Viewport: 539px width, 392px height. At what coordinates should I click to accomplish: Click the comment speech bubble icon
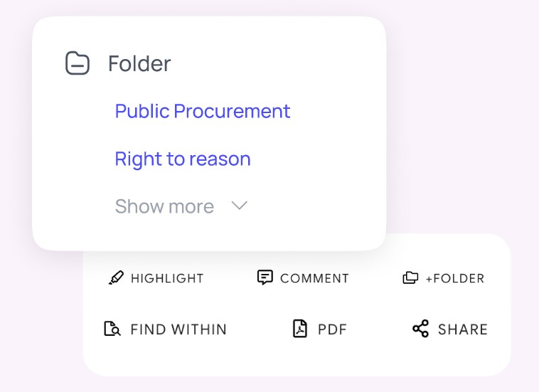(x=265, y=277)
